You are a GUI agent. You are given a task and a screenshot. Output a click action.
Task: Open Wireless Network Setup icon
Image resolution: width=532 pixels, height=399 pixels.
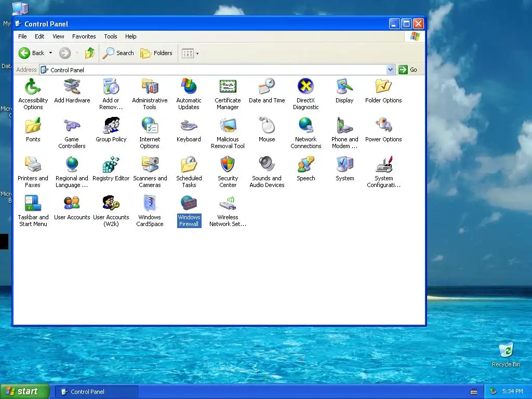[x=228, y=211]
